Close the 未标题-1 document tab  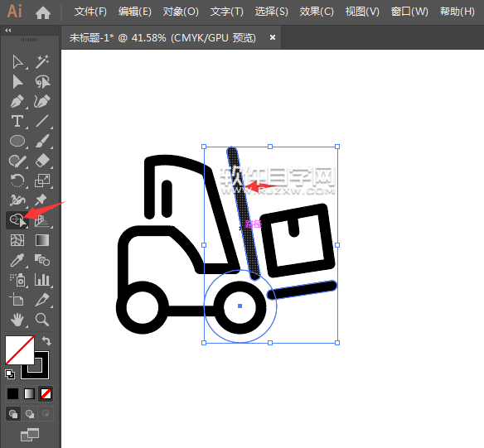pyautogui.click(x=273, y=37)
